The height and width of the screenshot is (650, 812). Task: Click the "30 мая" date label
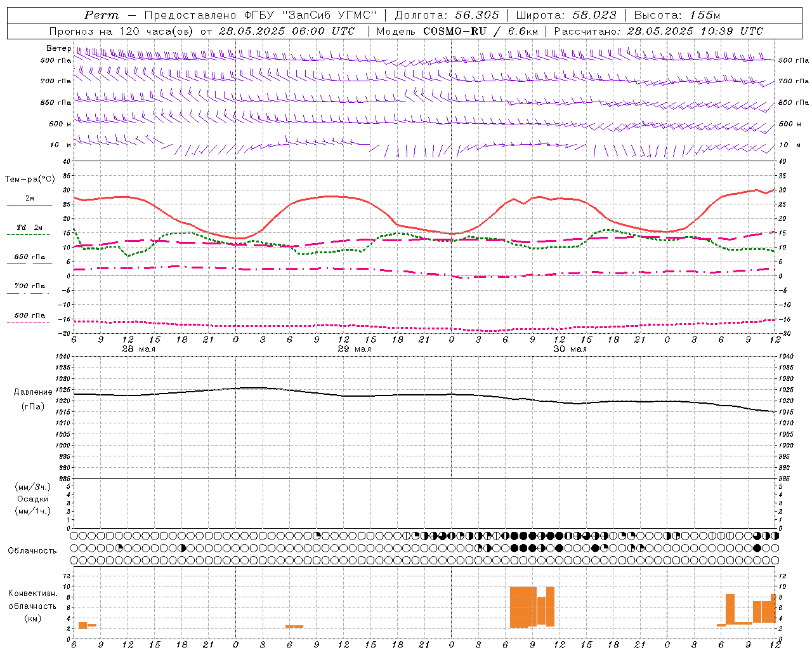pyautogui.click(x=570, y=349)
